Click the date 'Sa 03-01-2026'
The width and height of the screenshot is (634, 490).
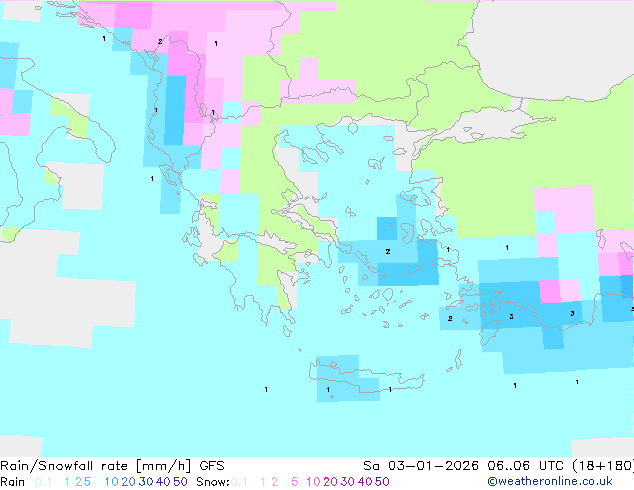click(x=421, y=466)
